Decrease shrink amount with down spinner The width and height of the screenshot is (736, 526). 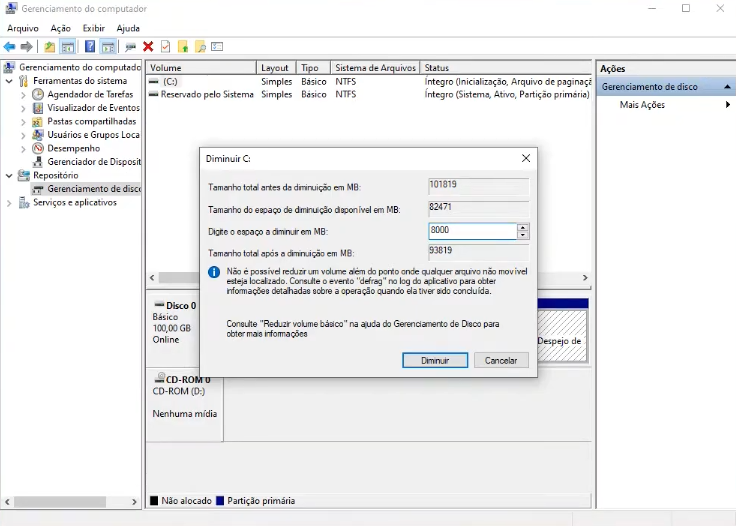pos(522,235)
